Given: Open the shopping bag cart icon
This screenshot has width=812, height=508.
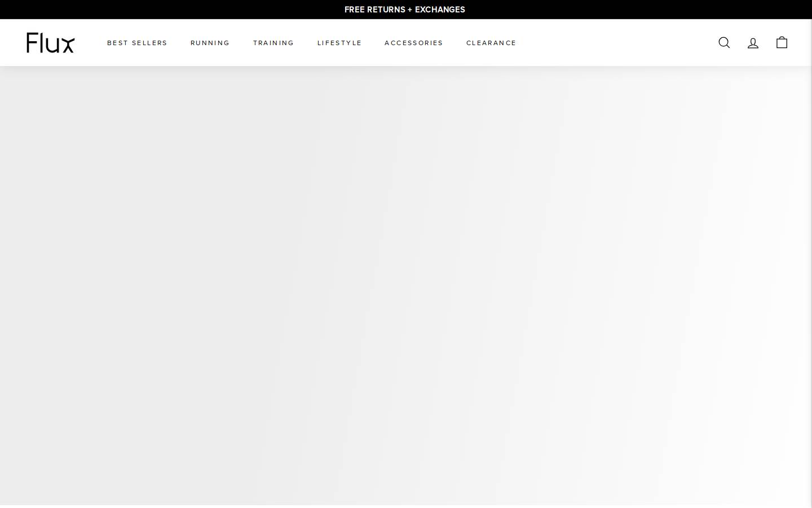Looking at the screenshot, I should [782, 42].
